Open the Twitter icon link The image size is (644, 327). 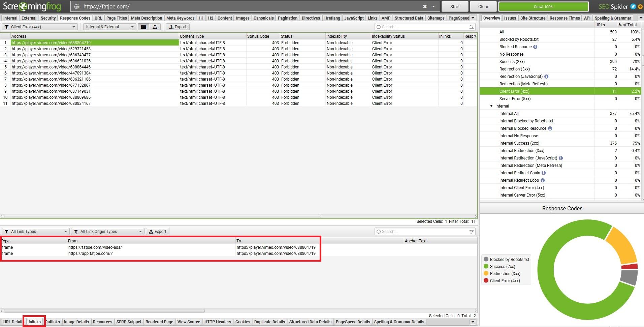coord(633,6)
